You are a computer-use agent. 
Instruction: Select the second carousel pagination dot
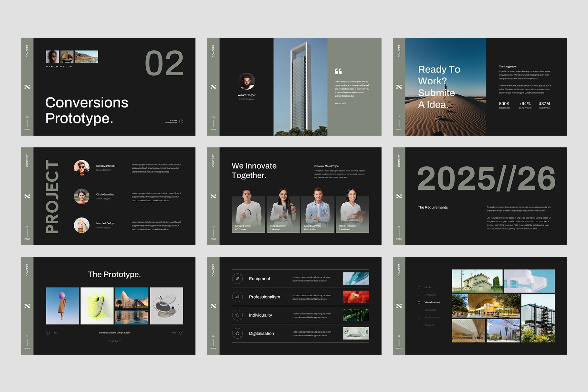click(113, 340)
